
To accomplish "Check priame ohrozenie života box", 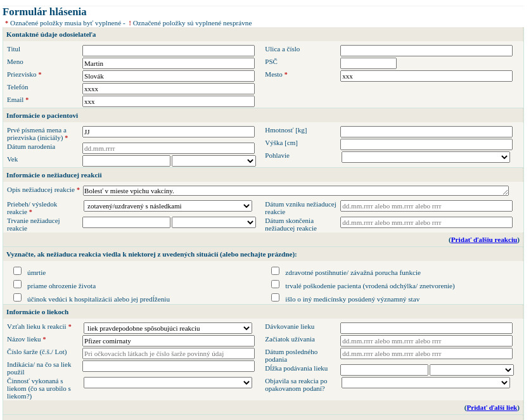I will 18,284.
